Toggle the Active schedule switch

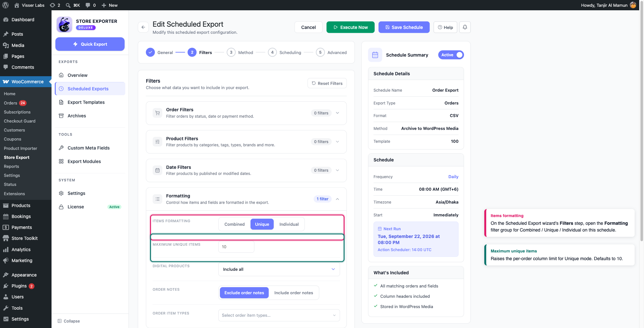451,55
